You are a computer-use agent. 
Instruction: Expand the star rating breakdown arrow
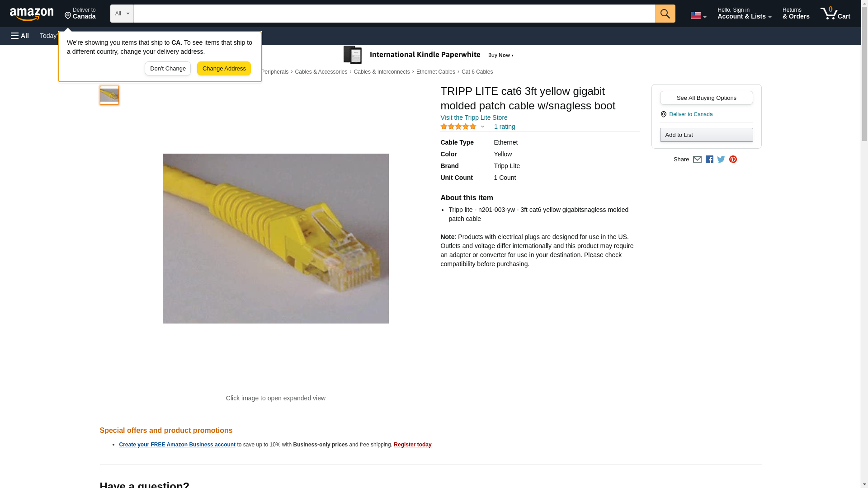tap(482, 127)
